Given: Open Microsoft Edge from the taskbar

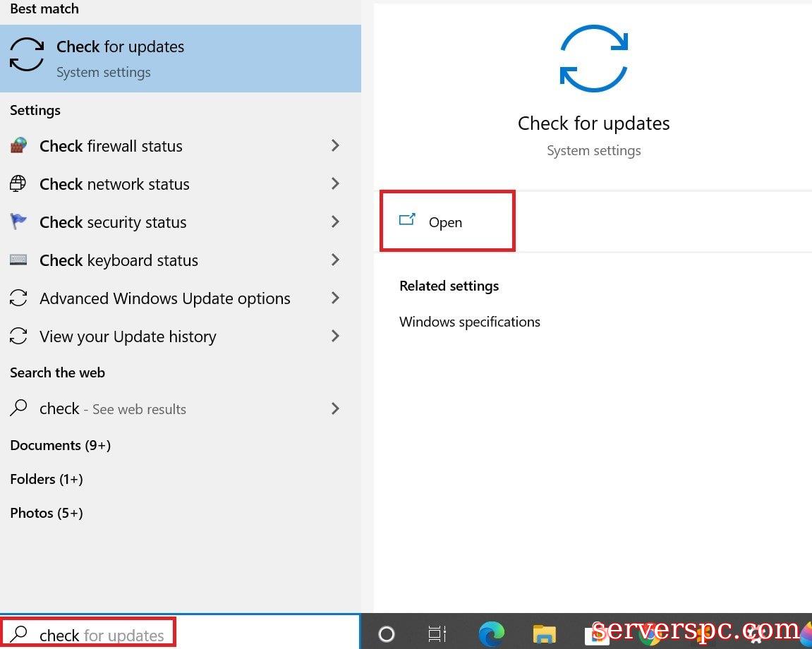Looking at the screenshot, I should tap(491, 634).
